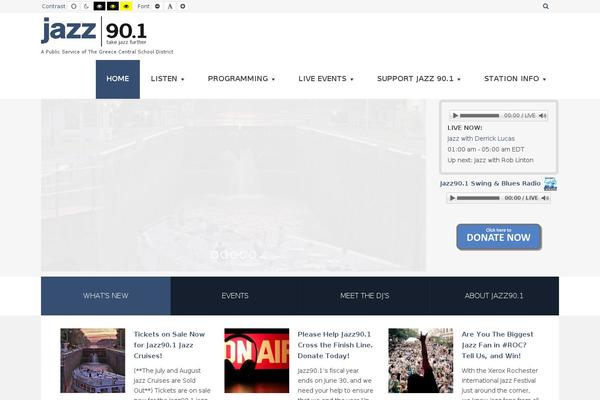The width and height of the screenshot is (600, 400).
Task: Select the 'Jazz with Derrick Lucas' text
Action: 481,139
